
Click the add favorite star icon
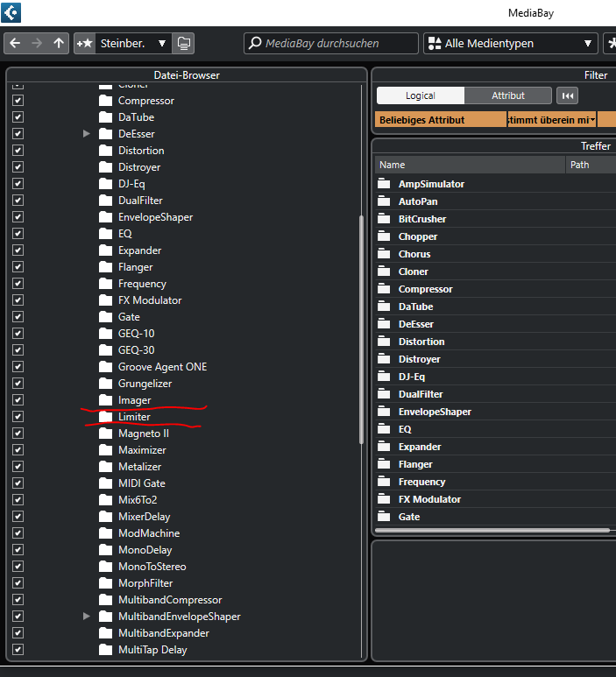[84, 43]
